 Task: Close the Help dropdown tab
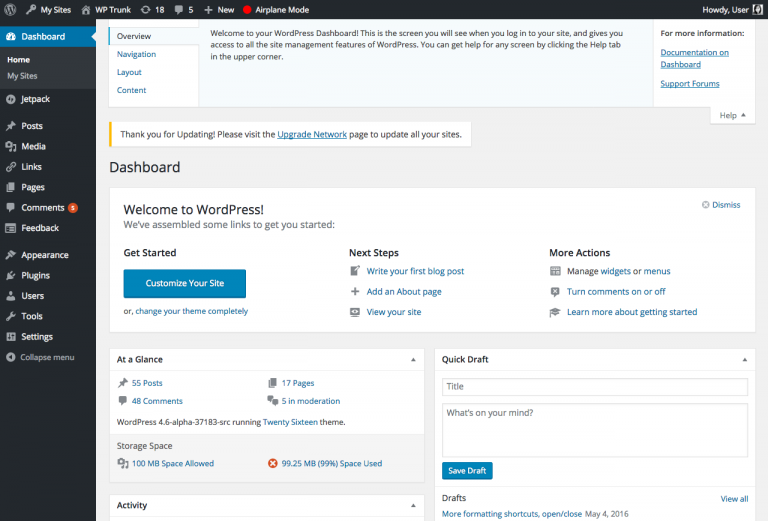[733, 115]
